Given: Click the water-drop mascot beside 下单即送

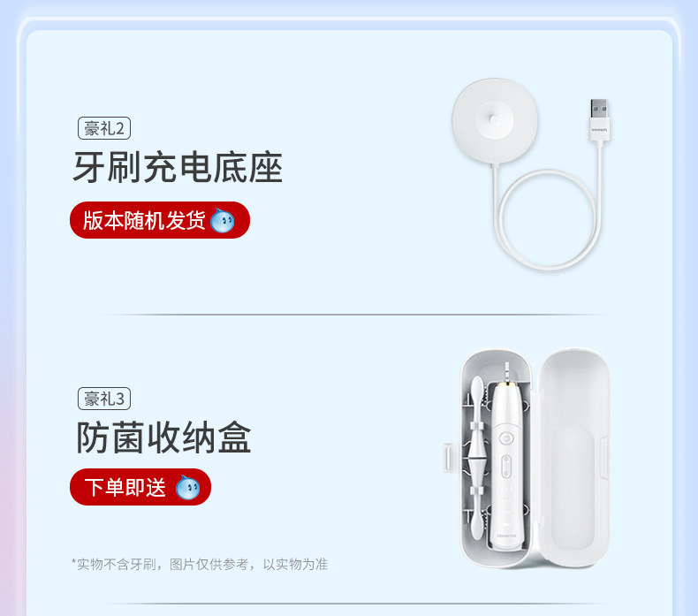Looking at the screenshot, I should 188,487.
